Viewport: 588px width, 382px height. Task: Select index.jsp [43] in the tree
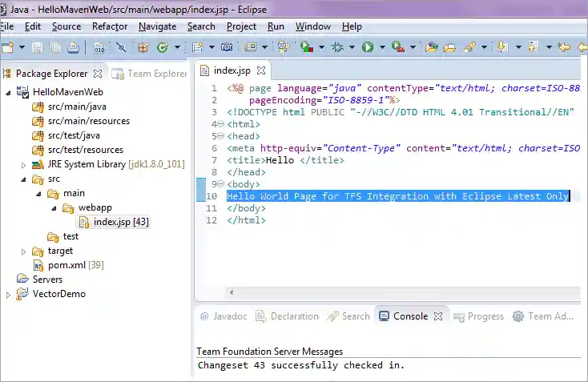point(114,223)
